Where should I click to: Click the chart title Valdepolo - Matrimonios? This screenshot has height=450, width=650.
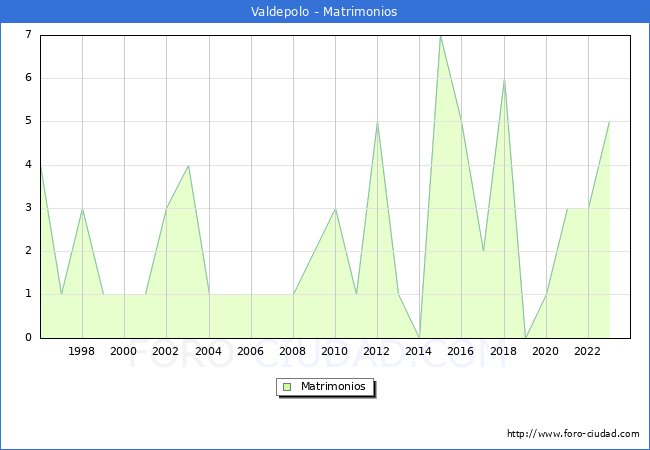click(x=324, y=12)
